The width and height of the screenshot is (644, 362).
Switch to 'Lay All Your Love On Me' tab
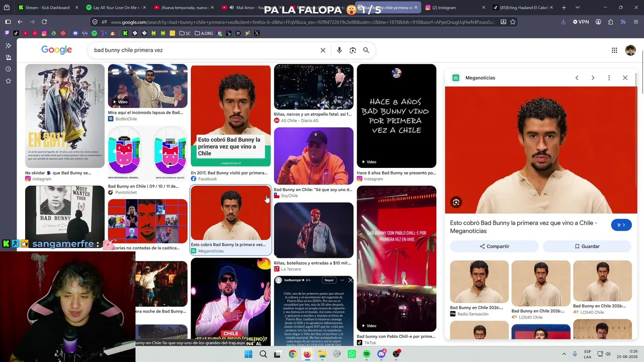116,8
